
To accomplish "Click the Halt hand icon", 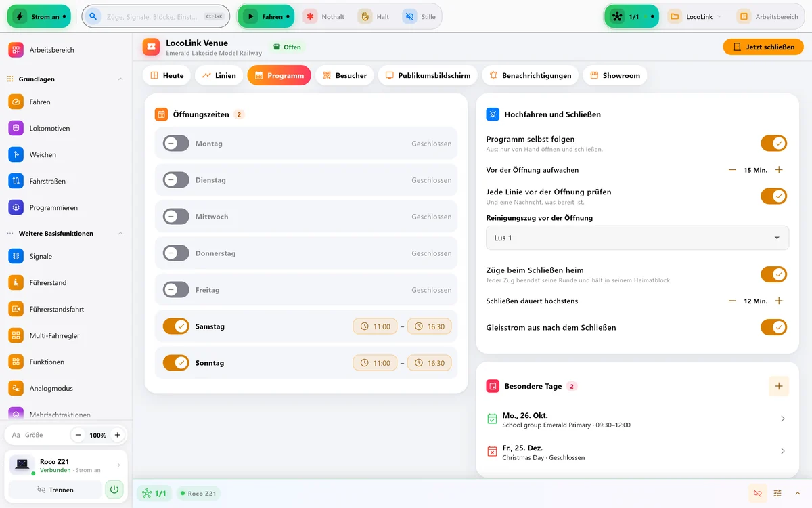I will point(366,16).
